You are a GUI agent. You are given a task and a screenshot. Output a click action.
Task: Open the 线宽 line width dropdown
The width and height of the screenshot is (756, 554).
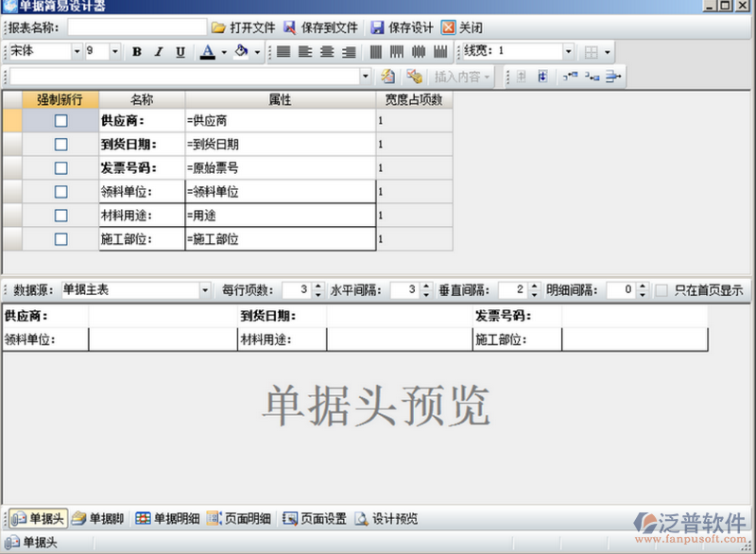pos(569,51)
